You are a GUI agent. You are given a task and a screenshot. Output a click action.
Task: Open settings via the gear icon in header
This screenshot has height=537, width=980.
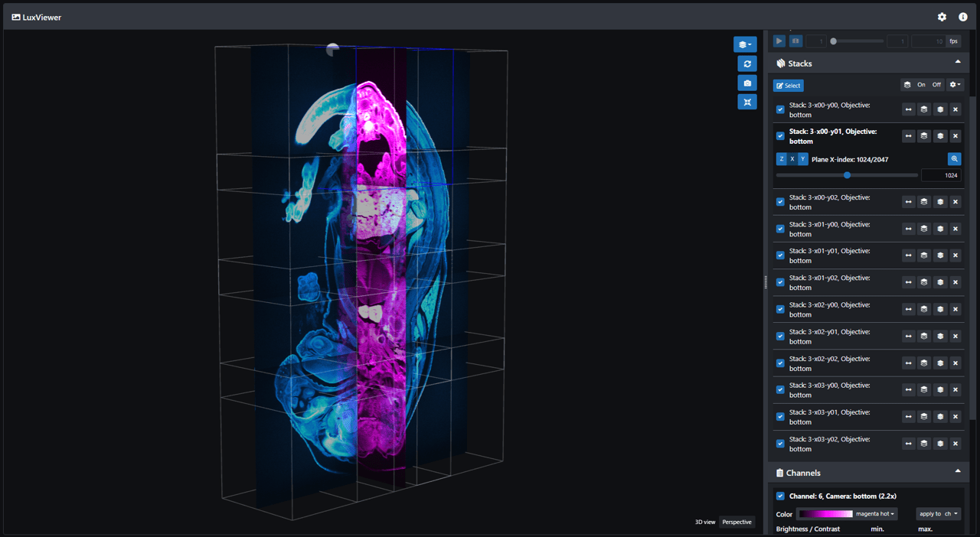pyautogui.click(x=942, y=17)
